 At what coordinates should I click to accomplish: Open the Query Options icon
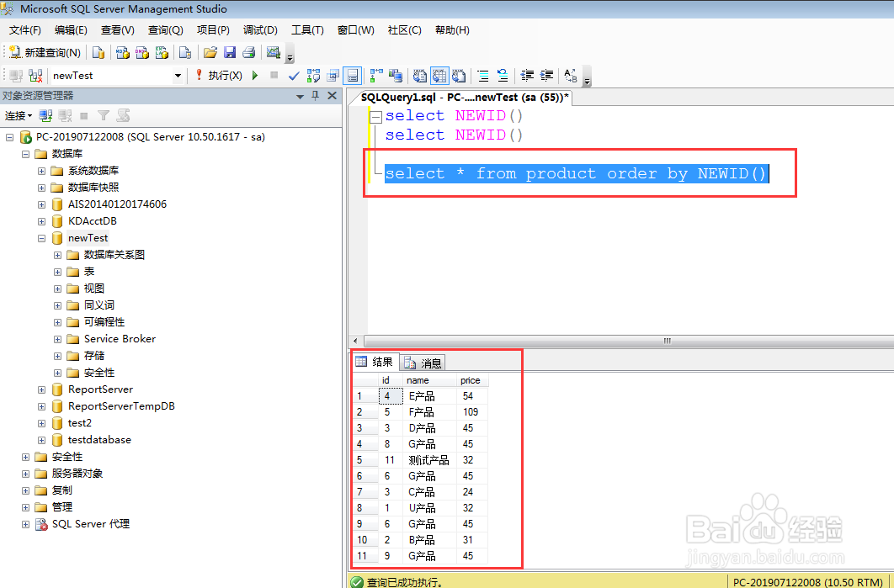click(x=333, y=75)
